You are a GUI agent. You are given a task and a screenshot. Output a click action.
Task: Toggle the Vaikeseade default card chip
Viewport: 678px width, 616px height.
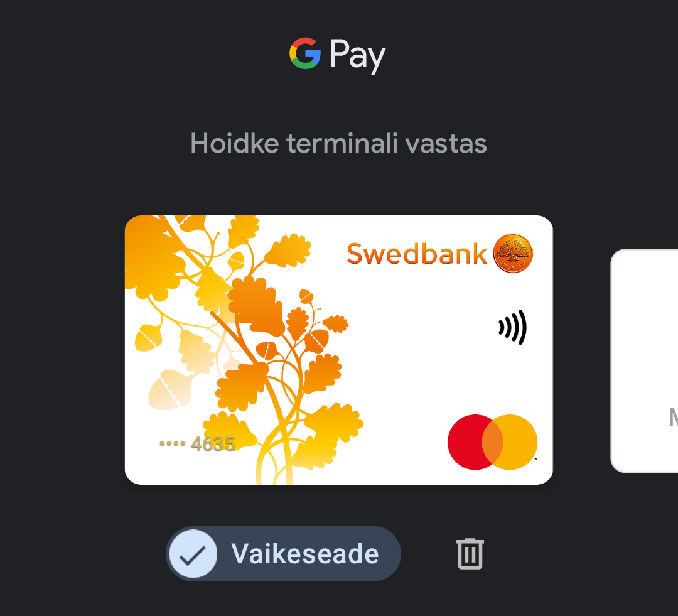coord(283,554)
